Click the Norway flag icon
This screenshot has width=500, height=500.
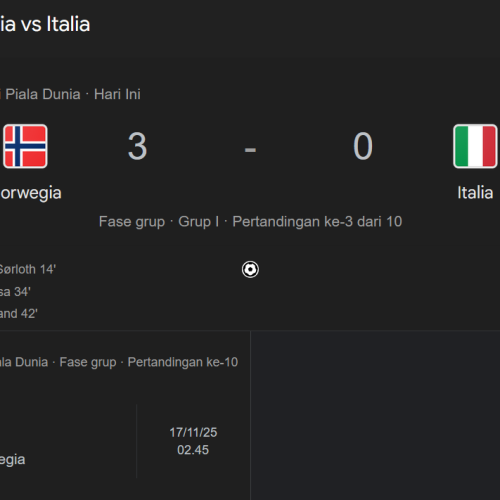25,146
